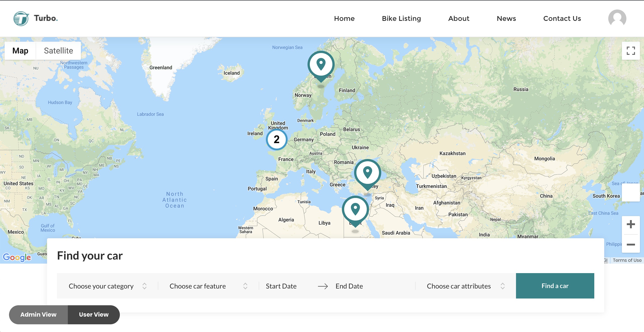The height and width of the screenshot is (332, 644).
Task: Zoom in on the map
Action: coord(630,224)
